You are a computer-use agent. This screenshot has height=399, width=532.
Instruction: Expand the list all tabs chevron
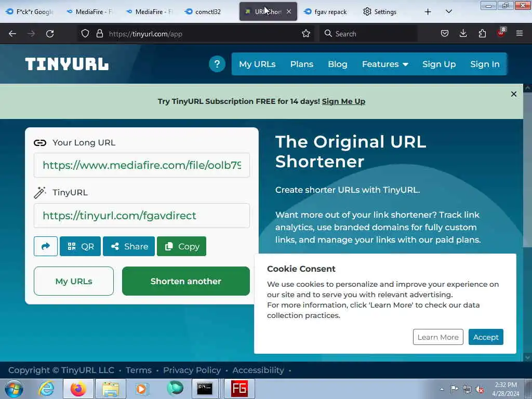click(x=448, y=12)
